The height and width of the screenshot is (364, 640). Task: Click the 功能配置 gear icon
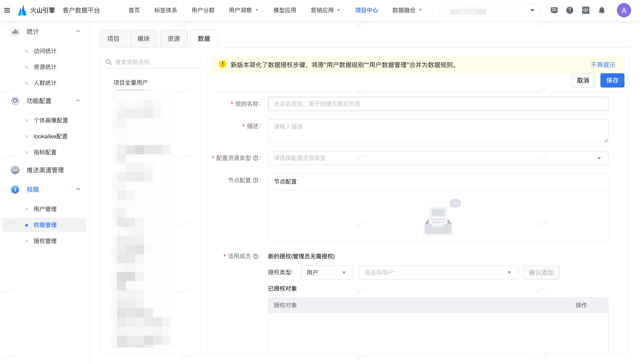click(x=15, y=101)
